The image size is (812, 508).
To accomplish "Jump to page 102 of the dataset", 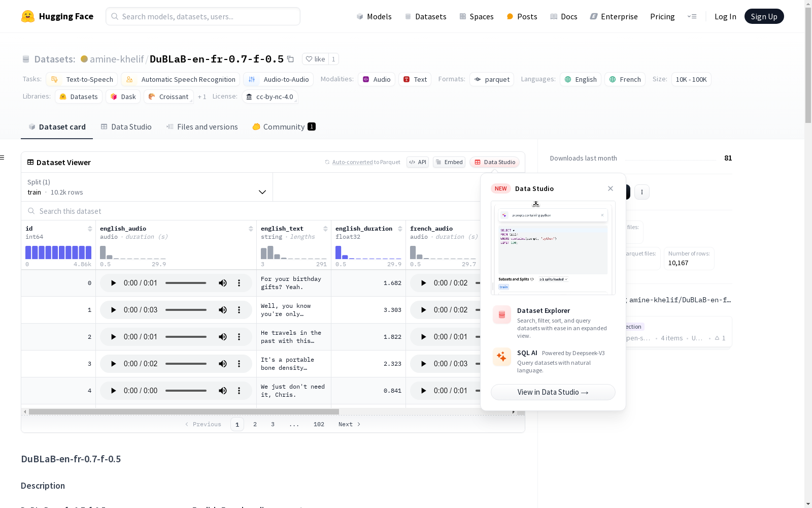I will tap(319, 424).
